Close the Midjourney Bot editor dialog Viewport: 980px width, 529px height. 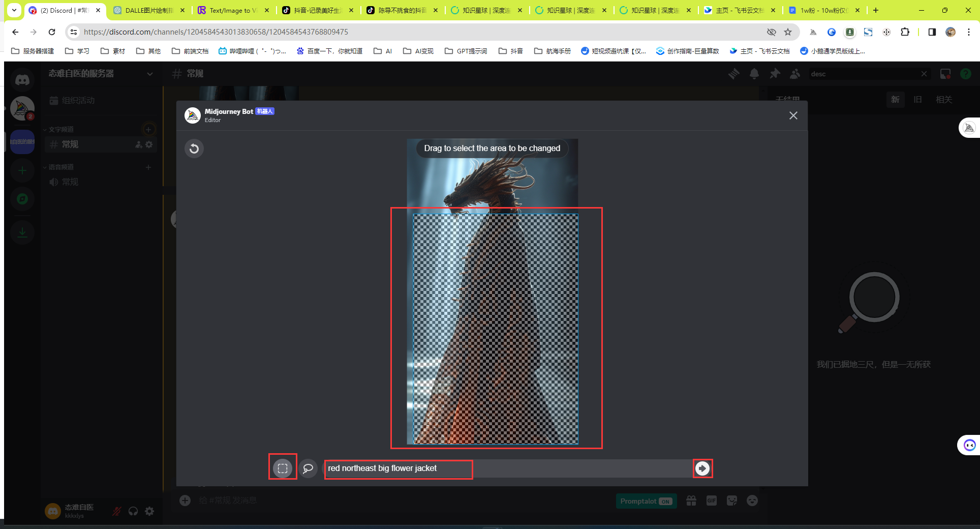[793, 115]
